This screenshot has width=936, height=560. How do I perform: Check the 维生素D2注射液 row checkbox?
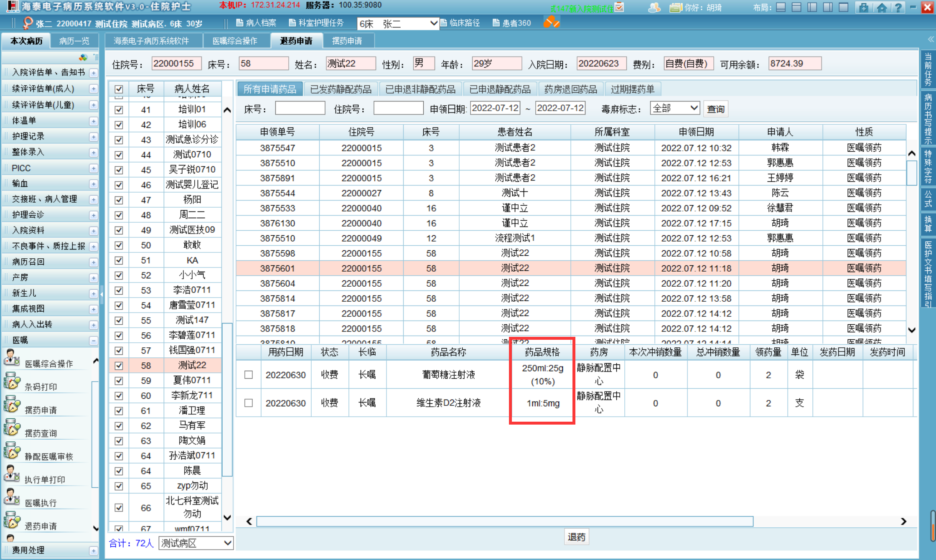(x=249, y=403)
